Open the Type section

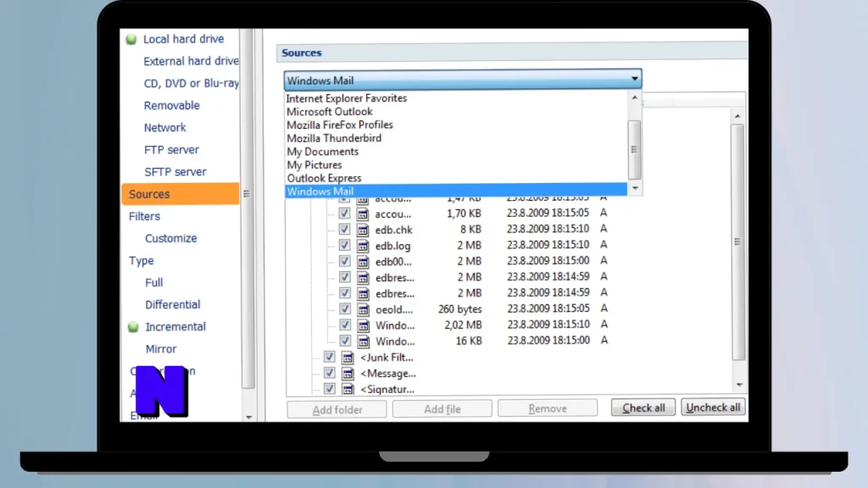[x=142, y=261]
